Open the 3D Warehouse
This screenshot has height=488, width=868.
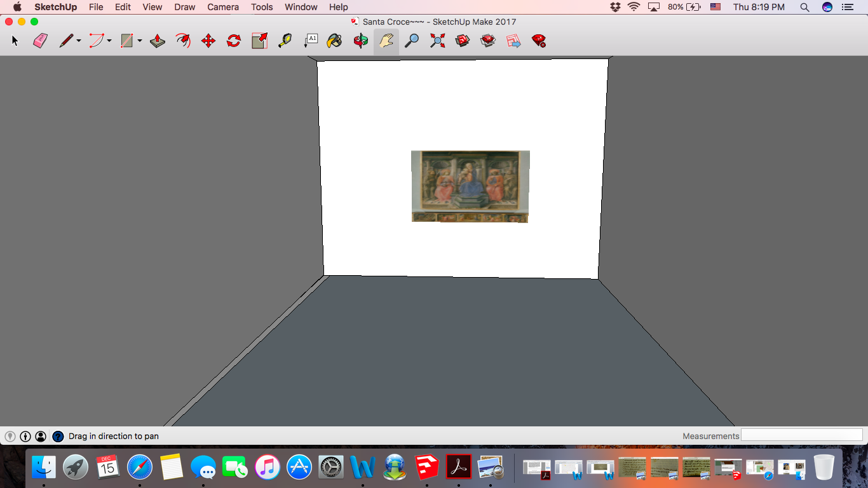pos(463,41)
